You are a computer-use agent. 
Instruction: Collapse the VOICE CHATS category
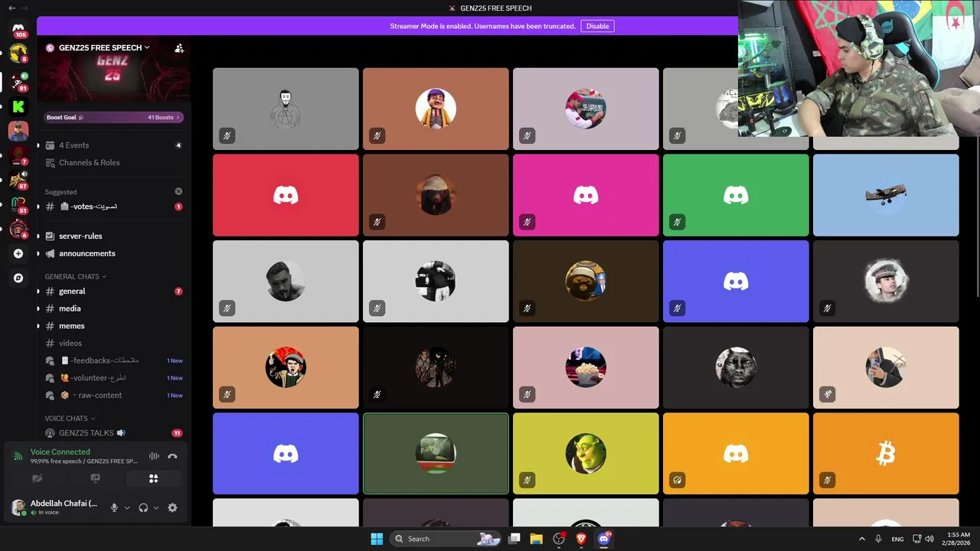click(70, 419)
